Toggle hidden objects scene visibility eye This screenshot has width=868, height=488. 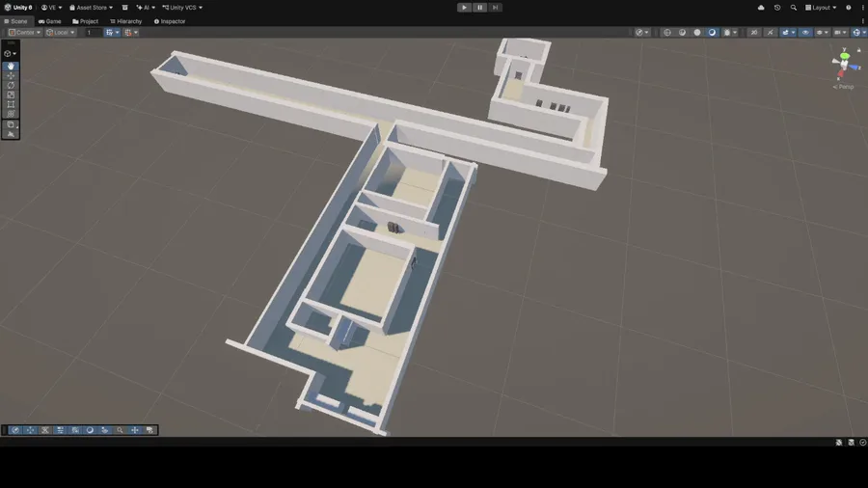[805, 32]
